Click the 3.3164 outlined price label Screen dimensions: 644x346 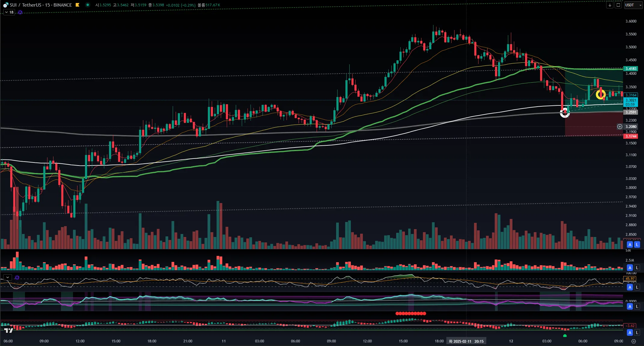pyautogui.click(x=631, y=95)
